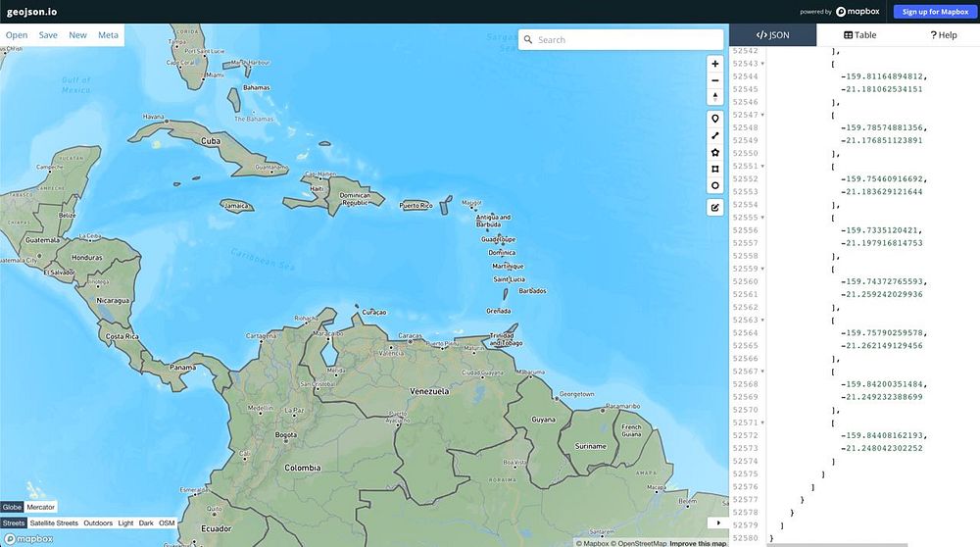Open the © OpenStreetMap attribution link
Screen dimensions: 980x547
(x=639, y=543)
